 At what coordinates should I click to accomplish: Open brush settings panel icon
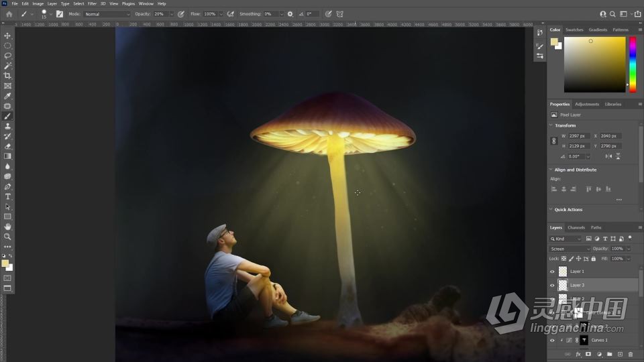(60, 14)
